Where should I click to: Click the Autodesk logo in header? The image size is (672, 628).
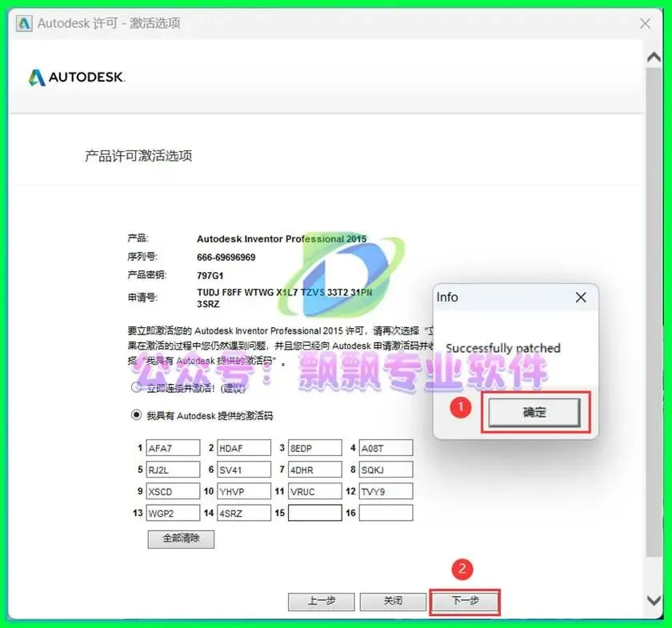click(x=77, y=77)
